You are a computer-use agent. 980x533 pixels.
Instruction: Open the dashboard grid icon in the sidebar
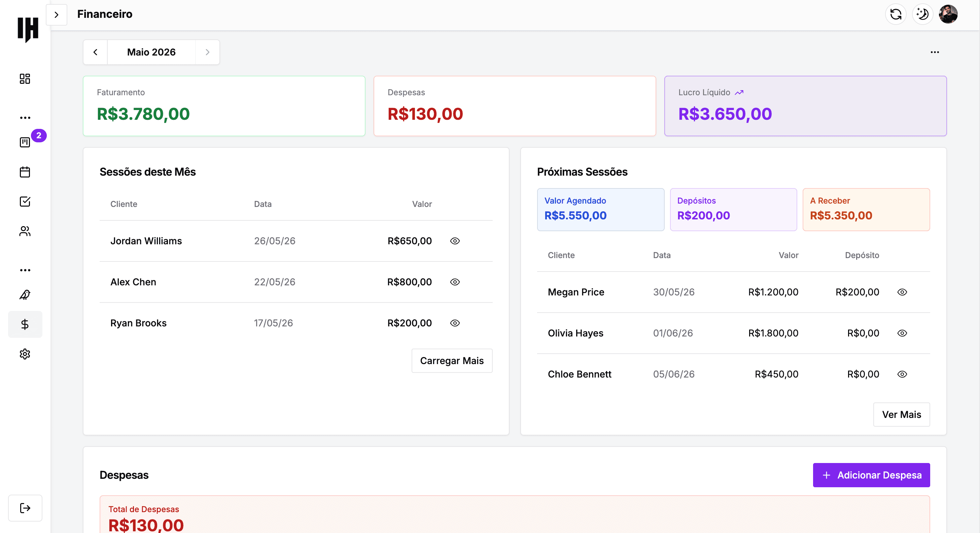coord(25,79)
